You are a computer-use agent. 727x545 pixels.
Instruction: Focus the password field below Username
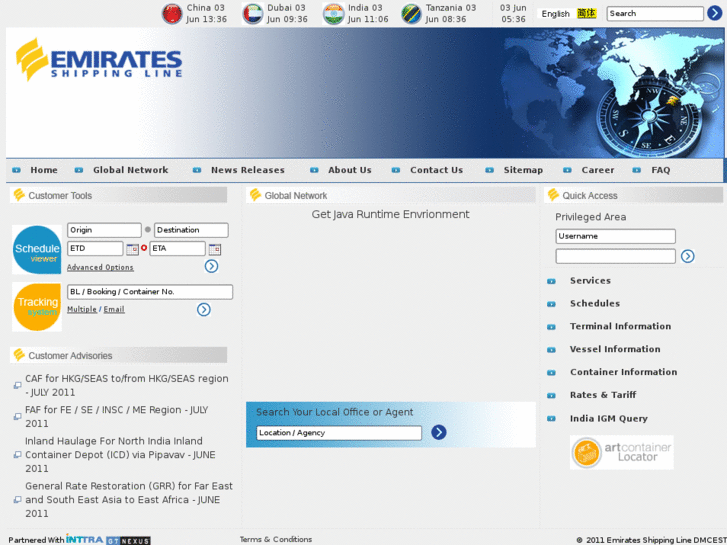pyautogui.click(x=615, y=256)
